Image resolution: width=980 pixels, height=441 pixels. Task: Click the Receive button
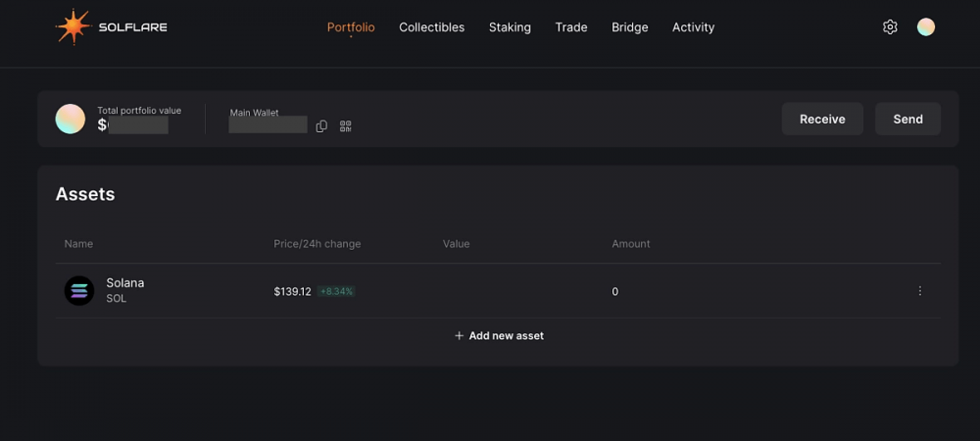(x=822, y=119)
